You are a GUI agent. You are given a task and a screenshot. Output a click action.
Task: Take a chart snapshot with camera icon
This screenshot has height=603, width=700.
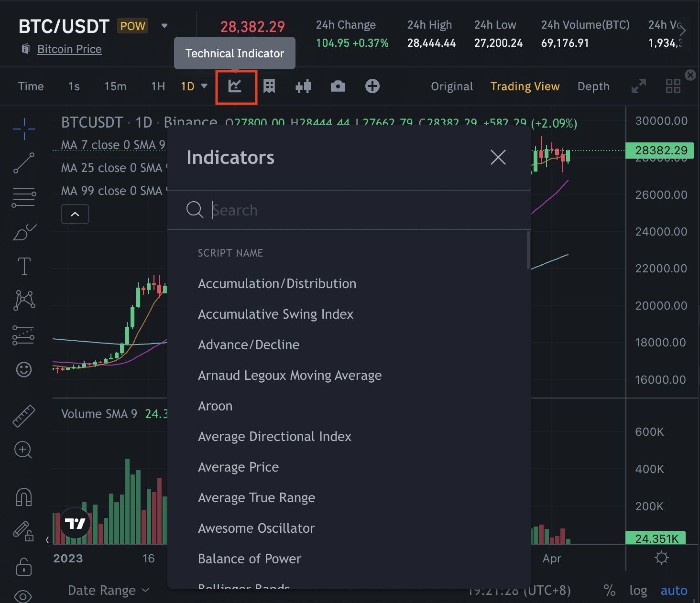(x=338, y=86)
